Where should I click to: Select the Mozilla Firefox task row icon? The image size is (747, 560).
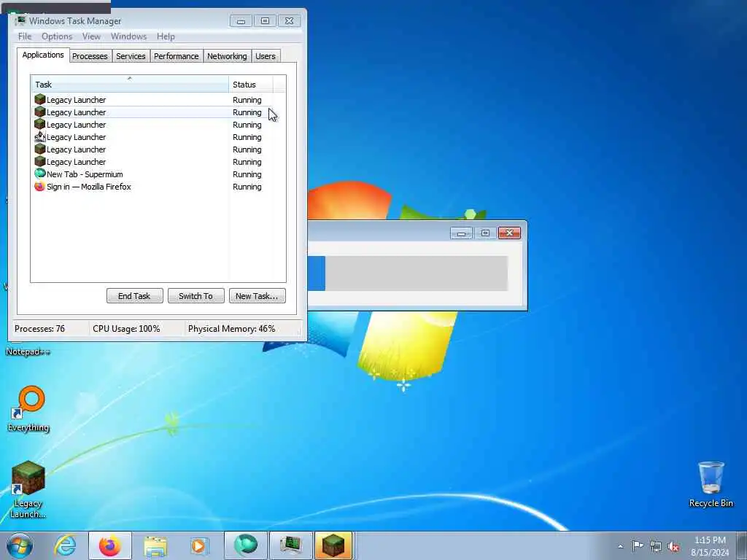tap(40, 186)
